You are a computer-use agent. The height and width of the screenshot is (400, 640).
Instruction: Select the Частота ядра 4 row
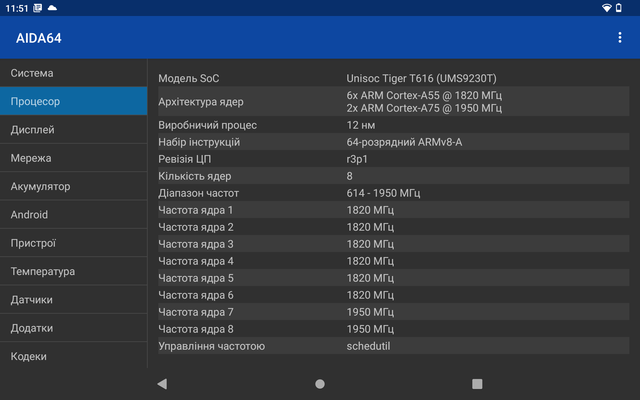coord(393,261)
